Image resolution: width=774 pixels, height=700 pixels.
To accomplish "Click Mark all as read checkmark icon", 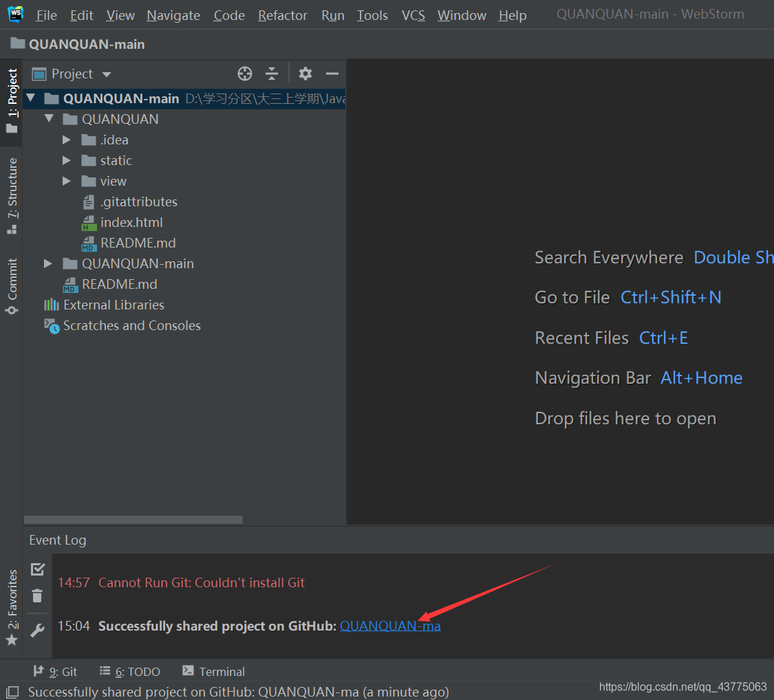I will (38, 569).
